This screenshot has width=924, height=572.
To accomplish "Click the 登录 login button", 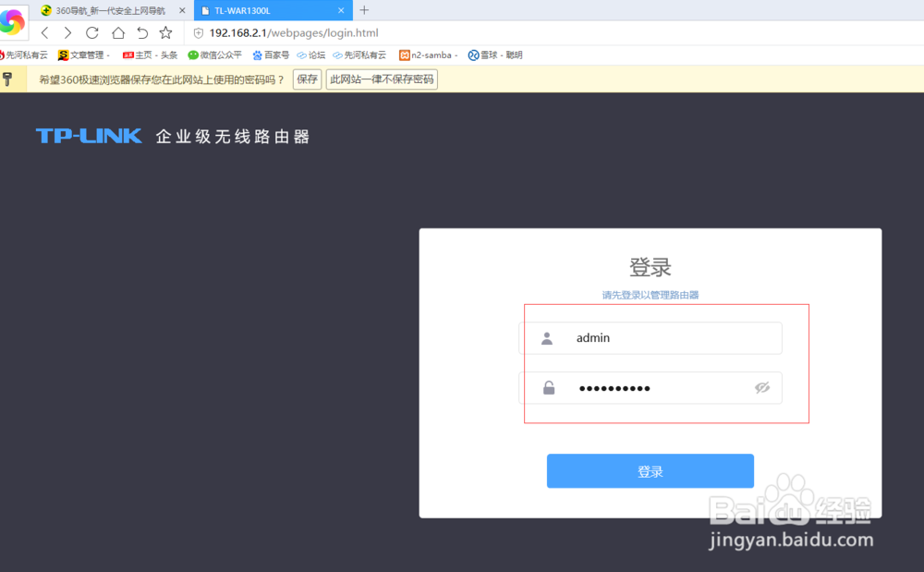I will [x=650, y=470].
